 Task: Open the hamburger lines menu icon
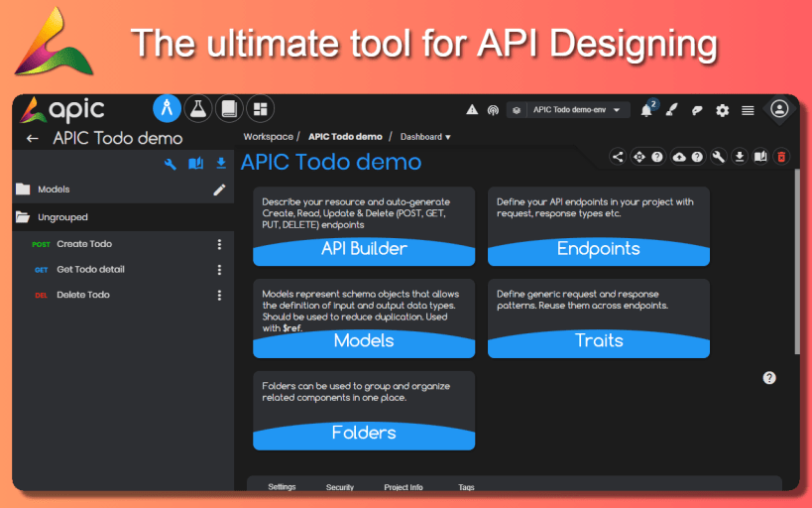[748, 110]
